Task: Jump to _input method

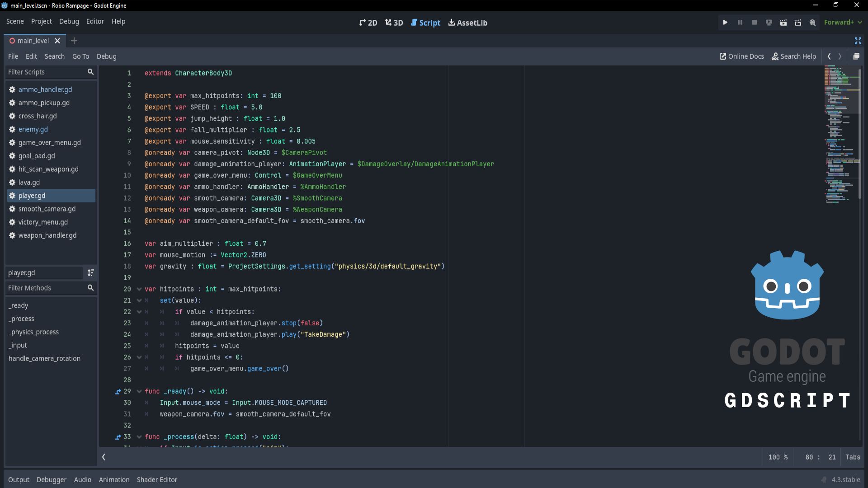Action: coord(51,345)
